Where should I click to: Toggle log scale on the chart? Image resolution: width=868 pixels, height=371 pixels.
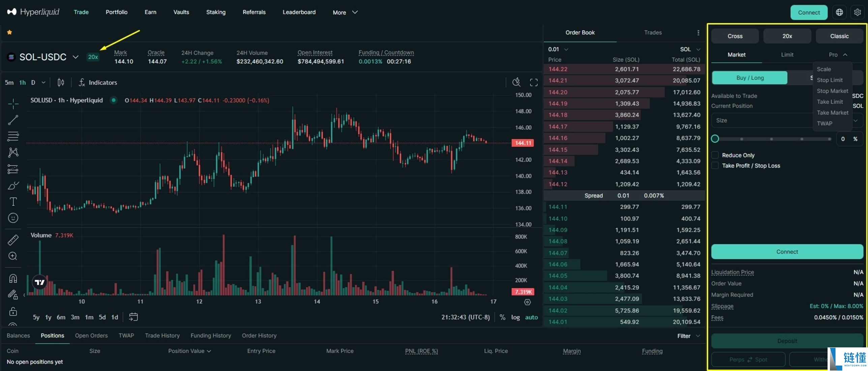click(x=515, y=317)
